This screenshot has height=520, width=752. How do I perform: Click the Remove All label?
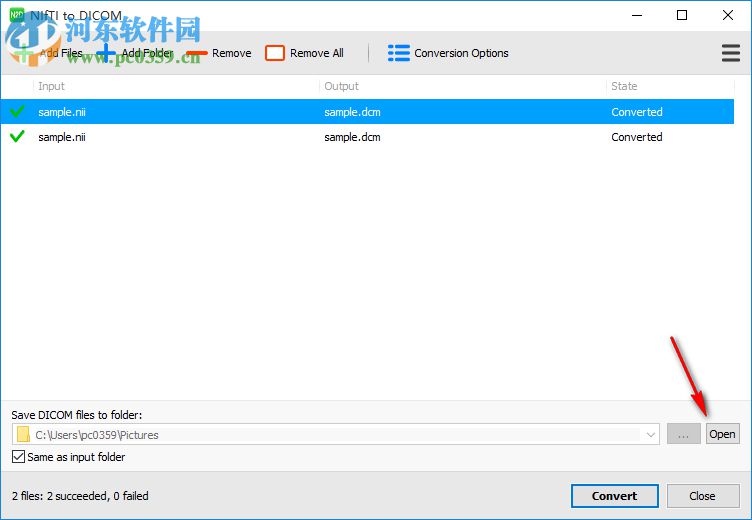[317, 53]
